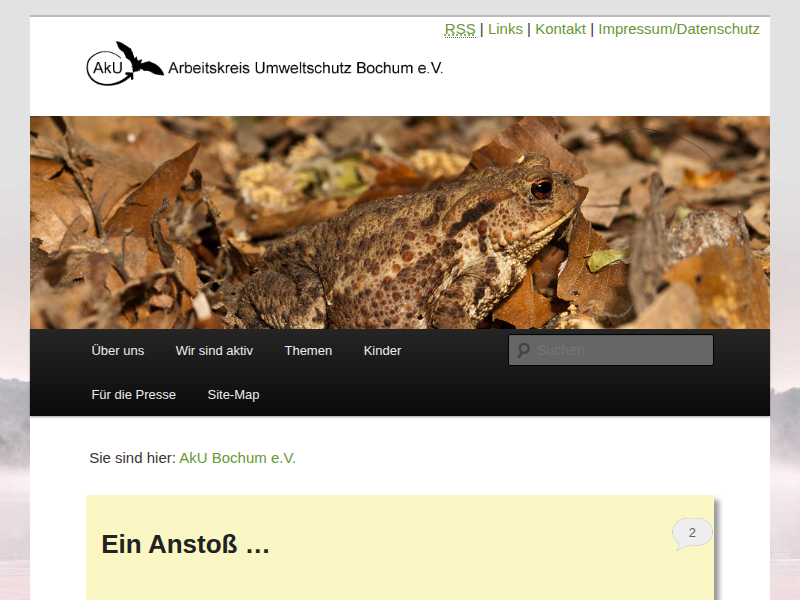Click the toad header image
This screenshot has width=800, height=600.
coord(400,222)
